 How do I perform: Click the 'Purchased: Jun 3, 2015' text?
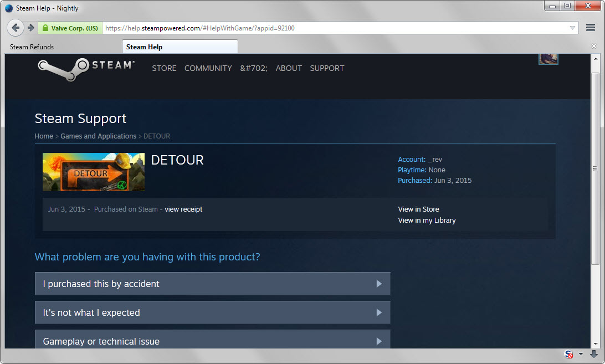pyautogui.click(x=434, y=180)
